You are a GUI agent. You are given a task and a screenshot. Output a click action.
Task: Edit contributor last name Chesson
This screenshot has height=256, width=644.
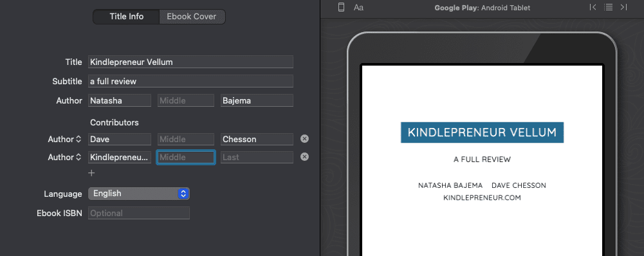point(257,140)
